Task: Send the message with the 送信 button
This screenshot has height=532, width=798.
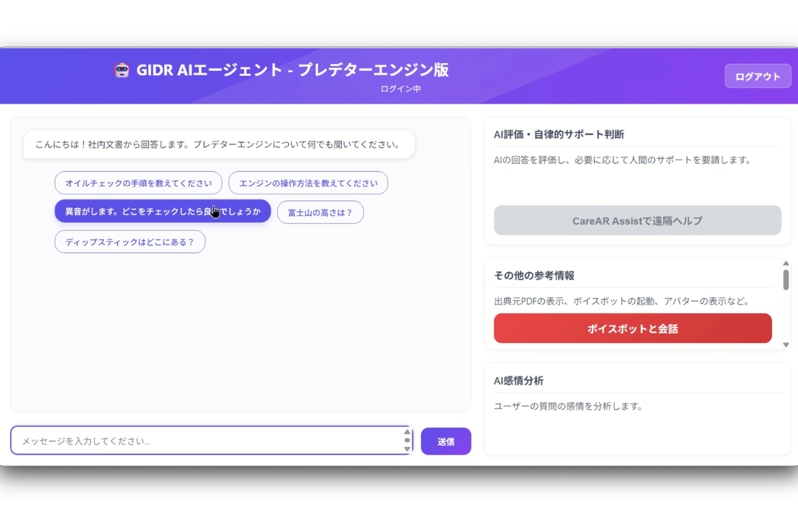Action: [446, 442]
